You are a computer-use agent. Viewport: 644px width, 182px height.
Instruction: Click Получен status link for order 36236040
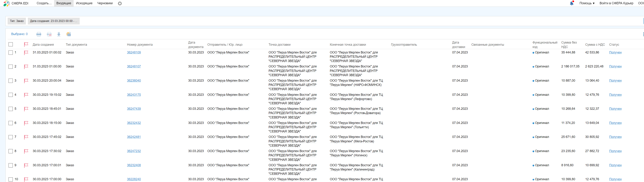point(615,81)
